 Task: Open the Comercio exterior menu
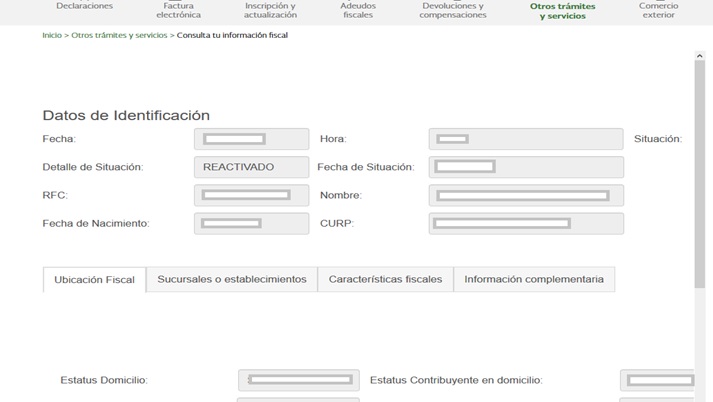pos(658,10)
